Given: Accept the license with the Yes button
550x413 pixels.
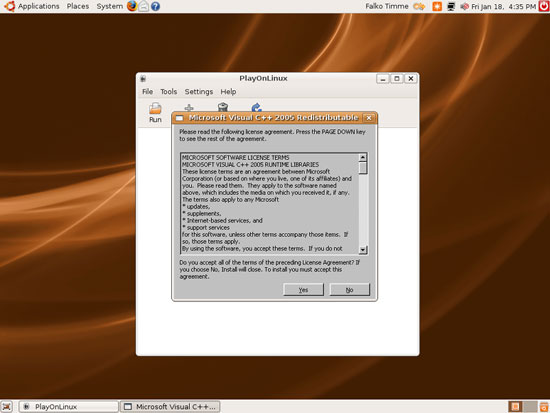Looking at the screenshot, I should coord(303,290).
